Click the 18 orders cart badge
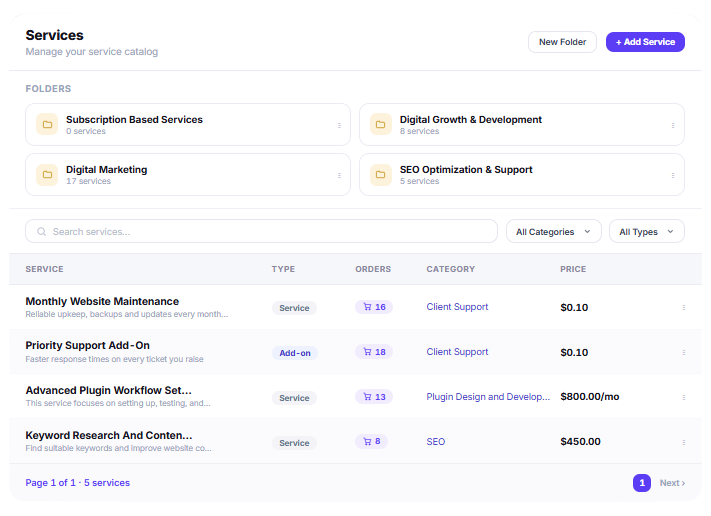This screenshot has width=711, height=516. pos(374,352)
